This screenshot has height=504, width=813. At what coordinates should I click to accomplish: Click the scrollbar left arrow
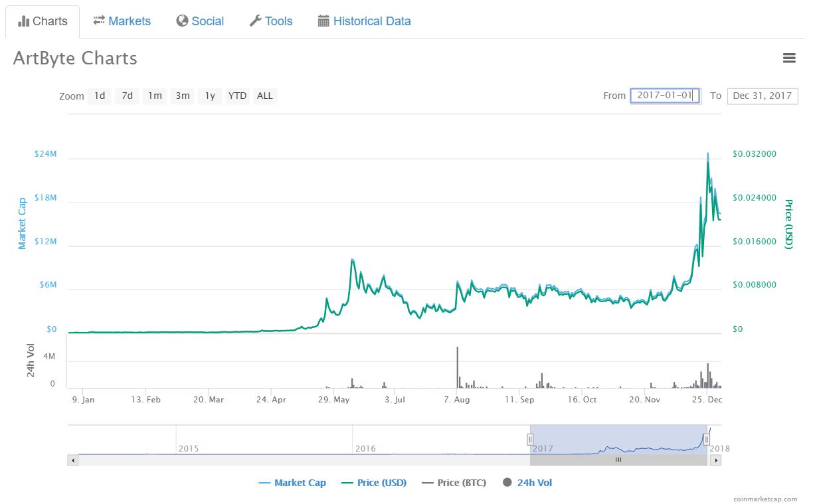click(x=73, y=460)
